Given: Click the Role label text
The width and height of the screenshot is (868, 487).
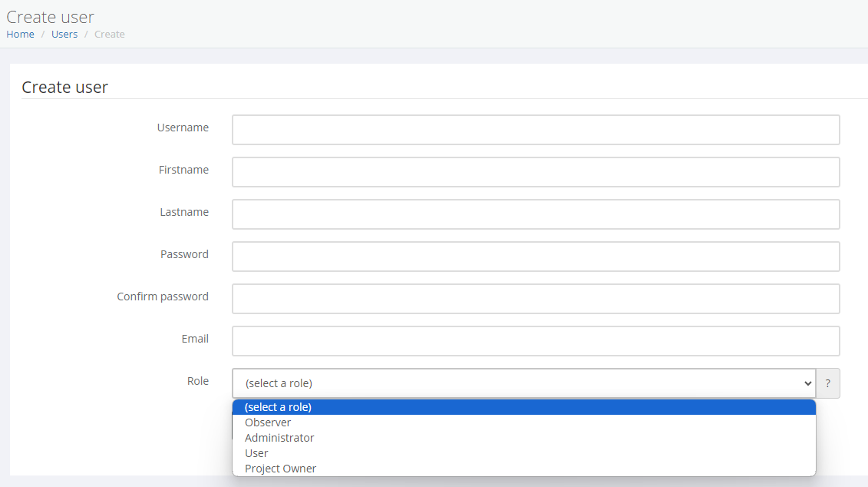Looking at the screenshot, I should pos(197,381).
